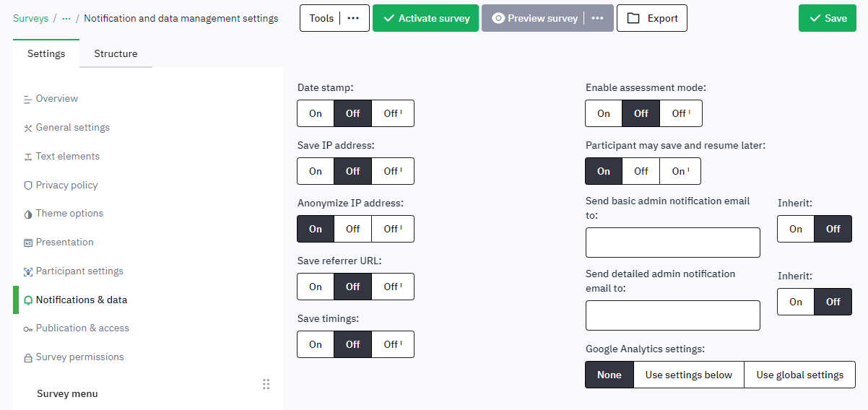Enable Save timings with On
This screenshot has height=410, width=868.
point(316,344)
